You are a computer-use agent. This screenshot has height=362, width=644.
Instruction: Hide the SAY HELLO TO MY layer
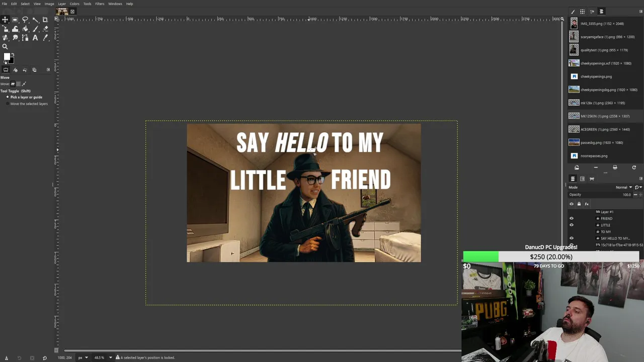point(571,238)
